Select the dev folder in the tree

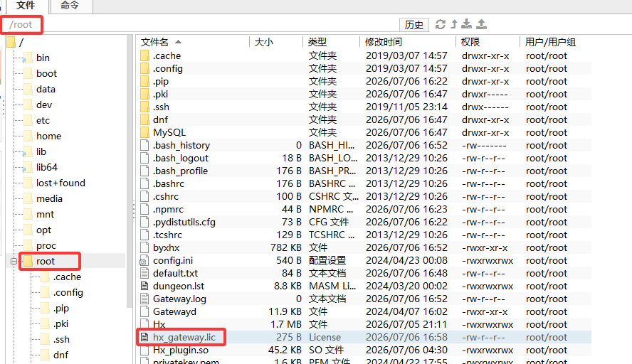[x=44, y=105]
